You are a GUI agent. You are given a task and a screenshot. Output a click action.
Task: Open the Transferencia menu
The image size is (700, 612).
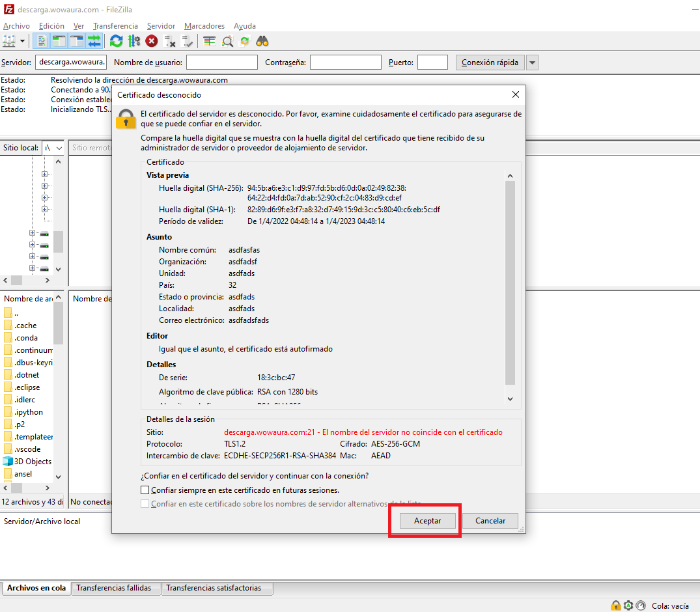coord(115,26)
